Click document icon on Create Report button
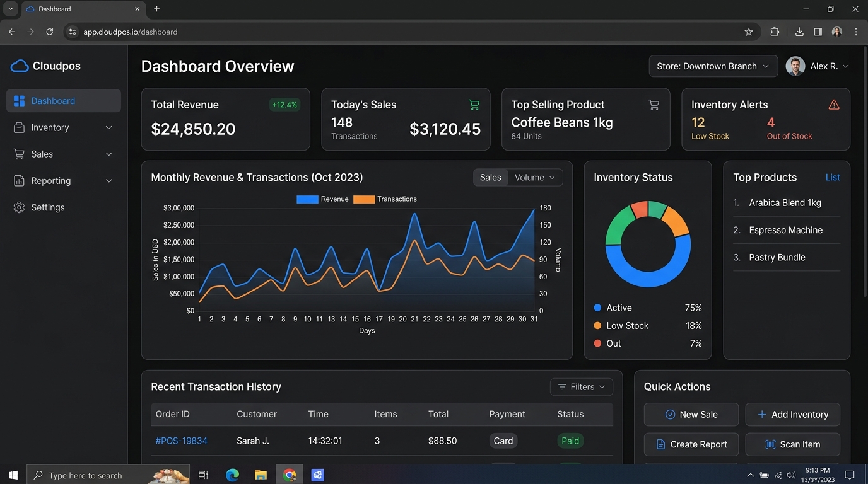 (660, 444)
